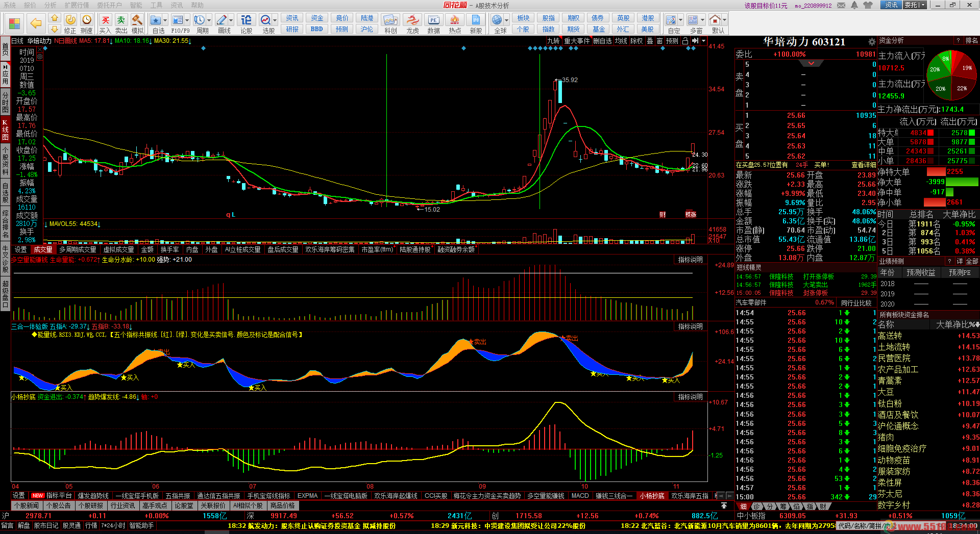Click the order book expand chevron
980x534 pixels.
click(x=811, y=64)
